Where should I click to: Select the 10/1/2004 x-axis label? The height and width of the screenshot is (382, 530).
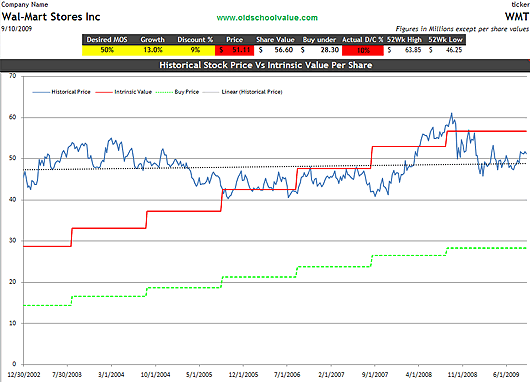tap(155, 375)
